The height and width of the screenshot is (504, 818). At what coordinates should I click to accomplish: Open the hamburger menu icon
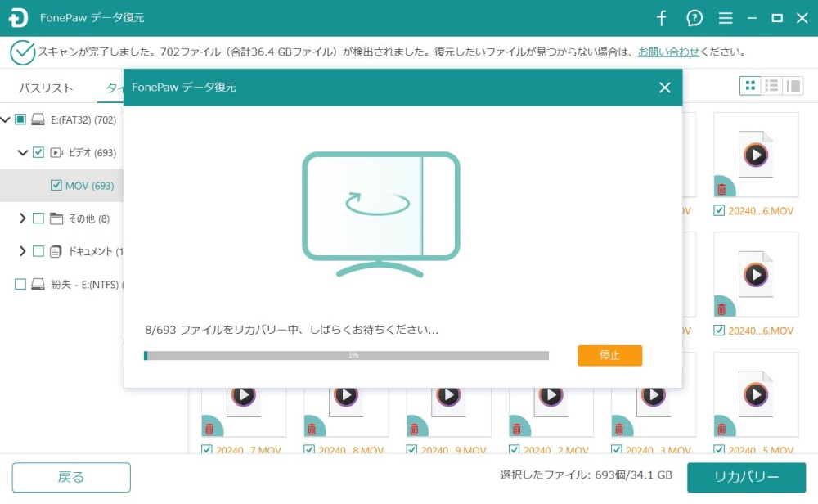726,18
